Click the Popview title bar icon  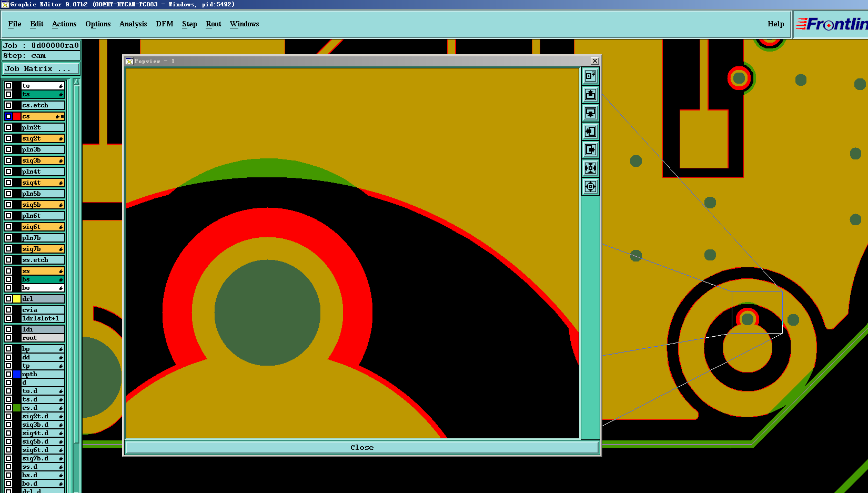tap(129, 61)
